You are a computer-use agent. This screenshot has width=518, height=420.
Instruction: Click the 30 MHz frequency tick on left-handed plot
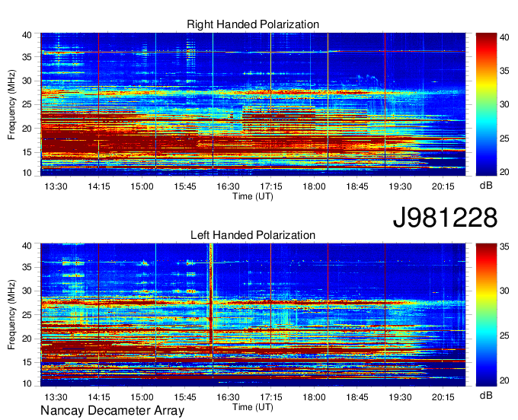pyautogui.click(x=27, y=291)
